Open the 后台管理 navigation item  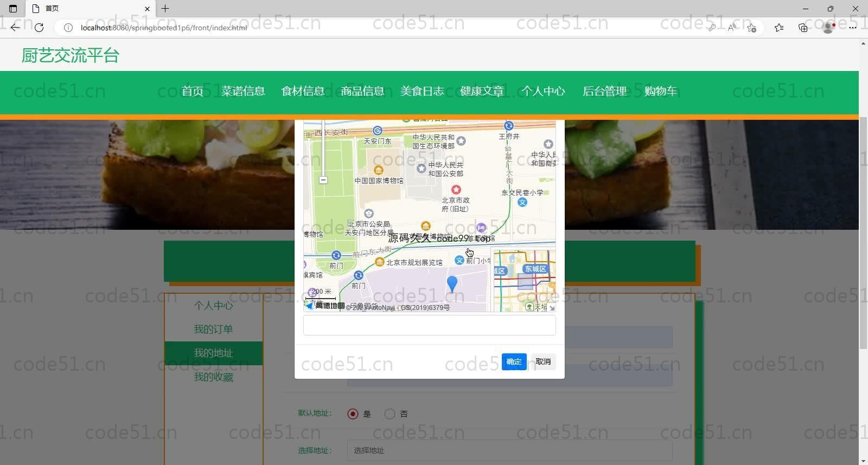coord(604,91)
